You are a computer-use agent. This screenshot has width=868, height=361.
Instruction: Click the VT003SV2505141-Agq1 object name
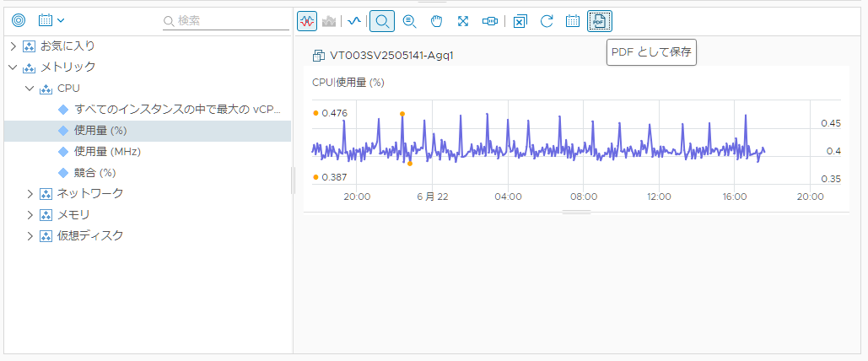pyautogui.click(x=392, y=56)
